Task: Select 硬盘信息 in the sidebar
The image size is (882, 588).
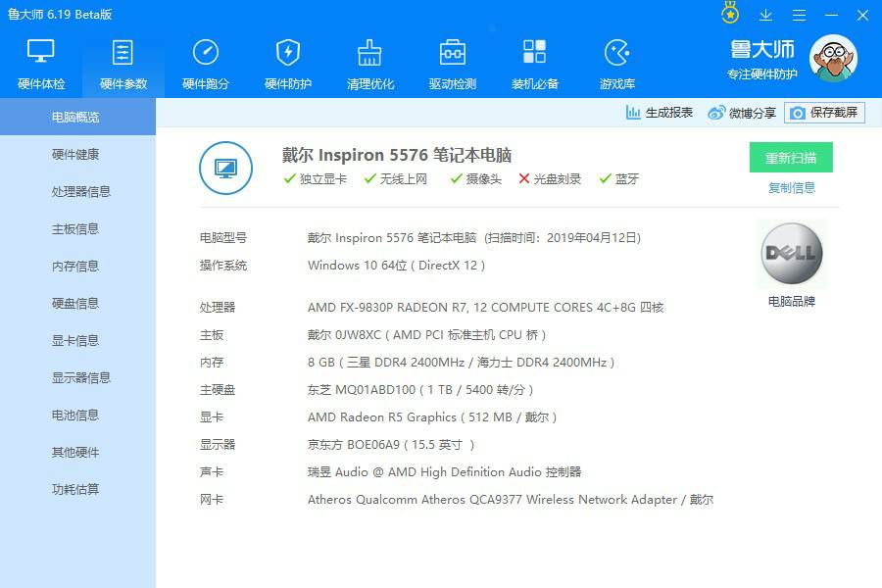Action: click(x=77, y=303)
